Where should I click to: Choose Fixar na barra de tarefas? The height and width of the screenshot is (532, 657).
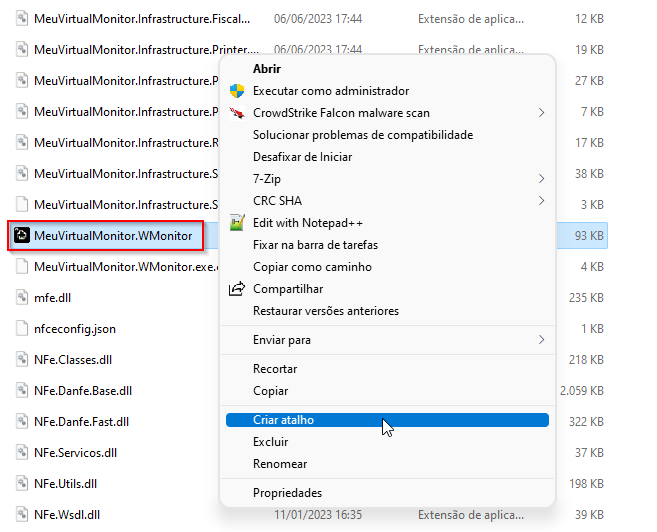point(316,245)
